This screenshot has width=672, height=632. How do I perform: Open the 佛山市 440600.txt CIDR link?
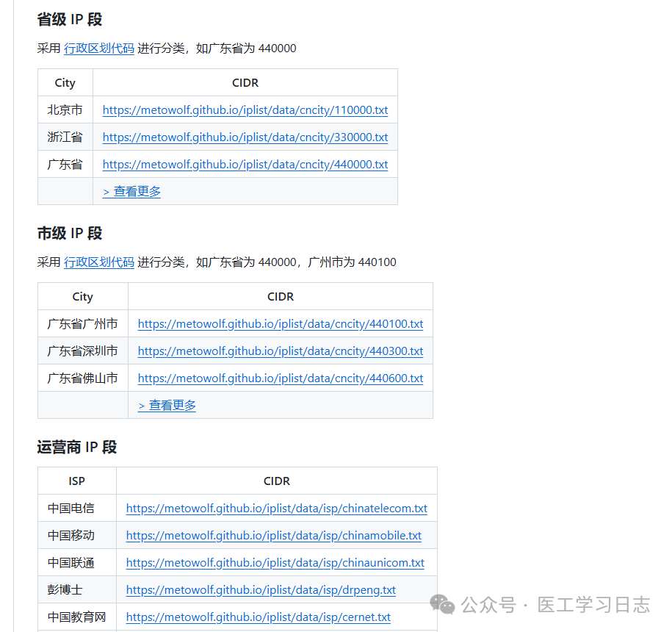point(281,378)
